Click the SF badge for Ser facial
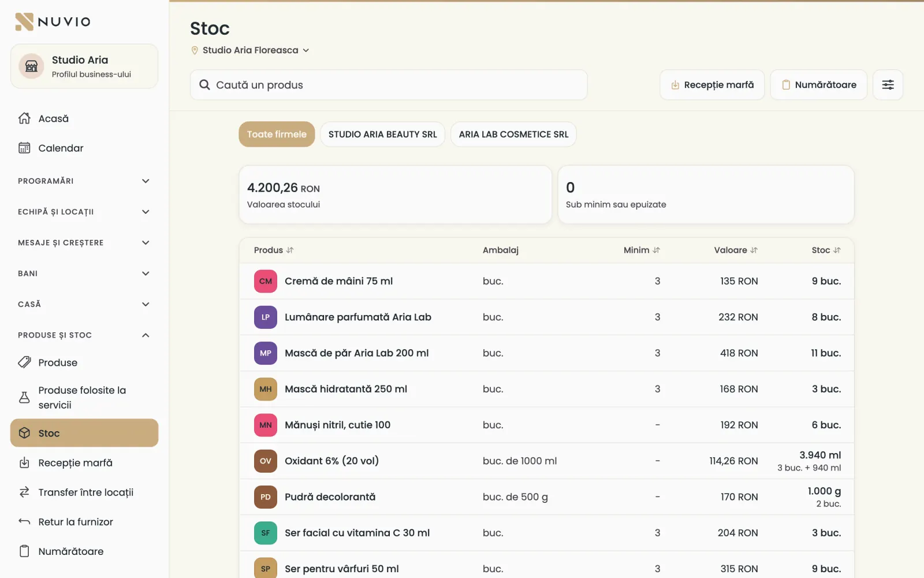Screen dimensions: 924x578 266,533
